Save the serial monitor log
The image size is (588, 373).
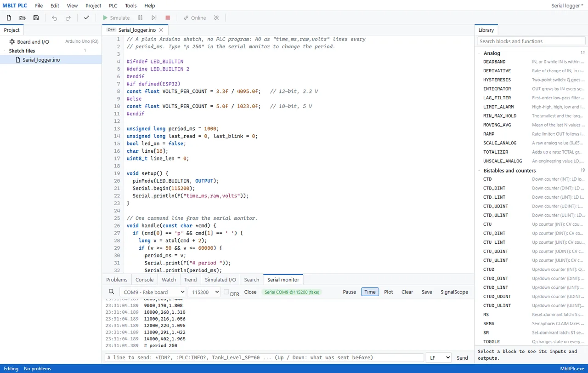(x=427, y=292)
